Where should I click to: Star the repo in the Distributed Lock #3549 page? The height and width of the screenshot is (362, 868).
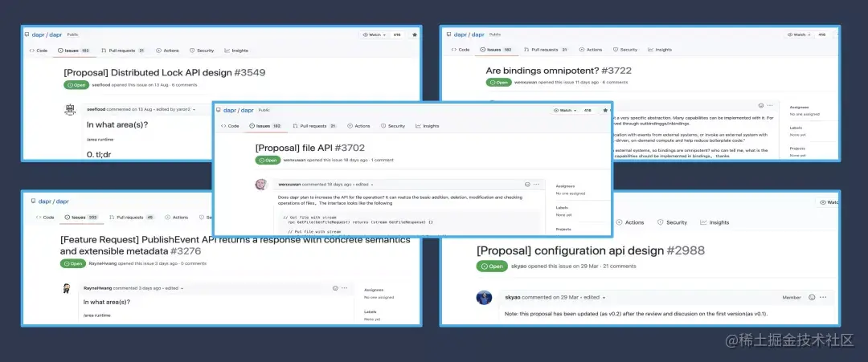[415, 35]
